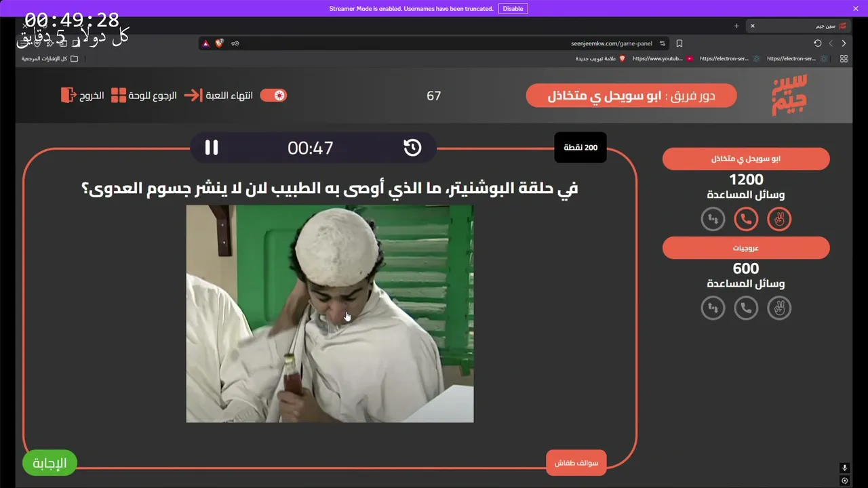The image size is (868, 488).
Task: Click the microphone icon in the lower corner
Action: click(844, 468)
